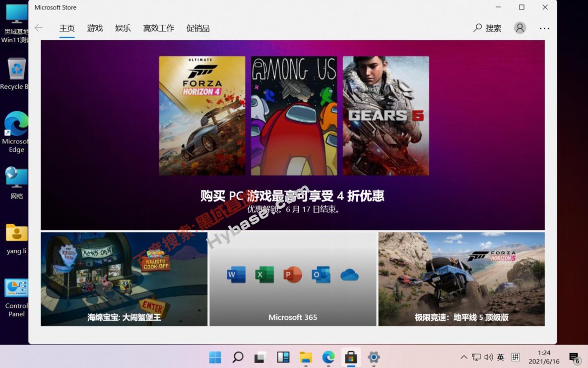Open Task View on the taskbar
The width and height of the screenshot is (588, 368).
pos(260,357)
